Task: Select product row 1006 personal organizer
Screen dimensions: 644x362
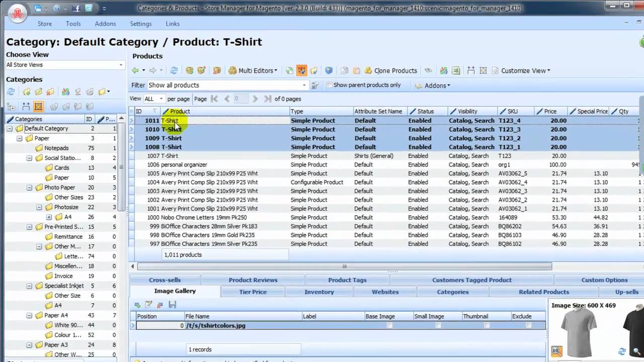Action: [385, 165]
